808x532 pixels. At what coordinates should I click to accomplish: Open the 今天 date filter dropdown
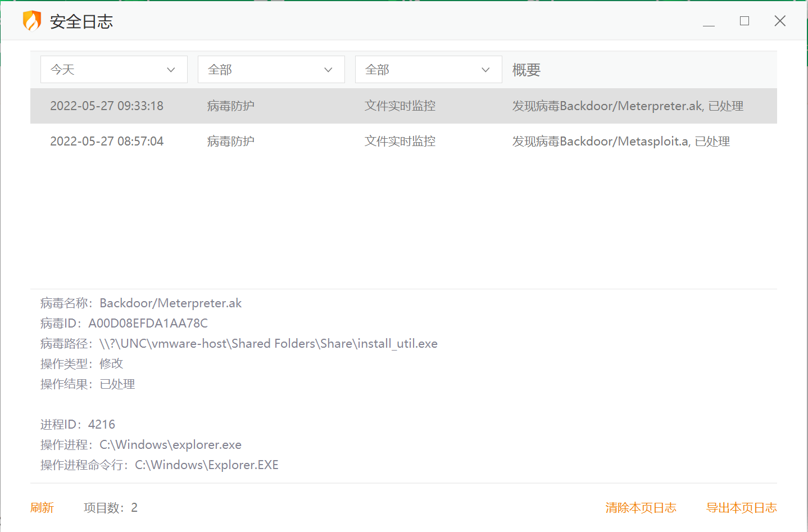(114, 70)
